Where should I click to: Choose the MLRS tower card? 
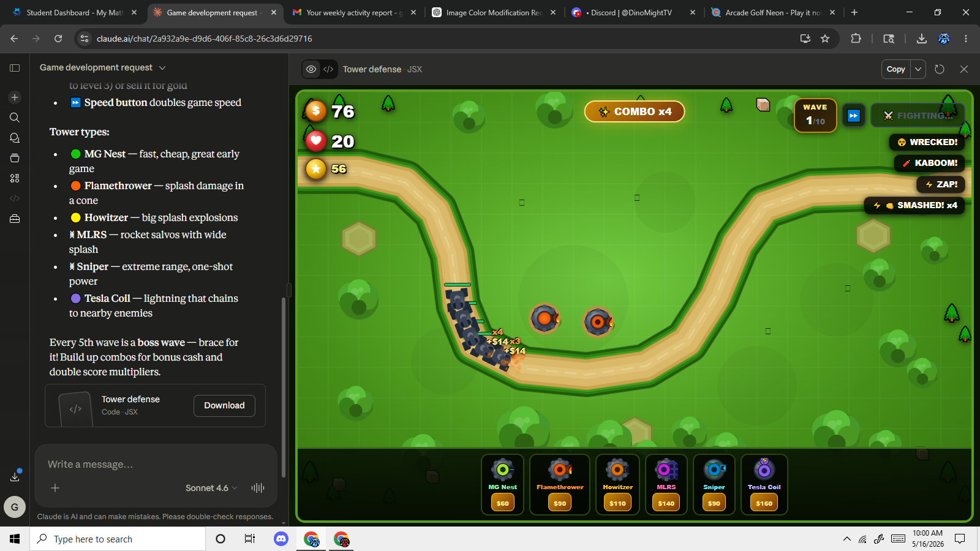(x=666, y=485)
